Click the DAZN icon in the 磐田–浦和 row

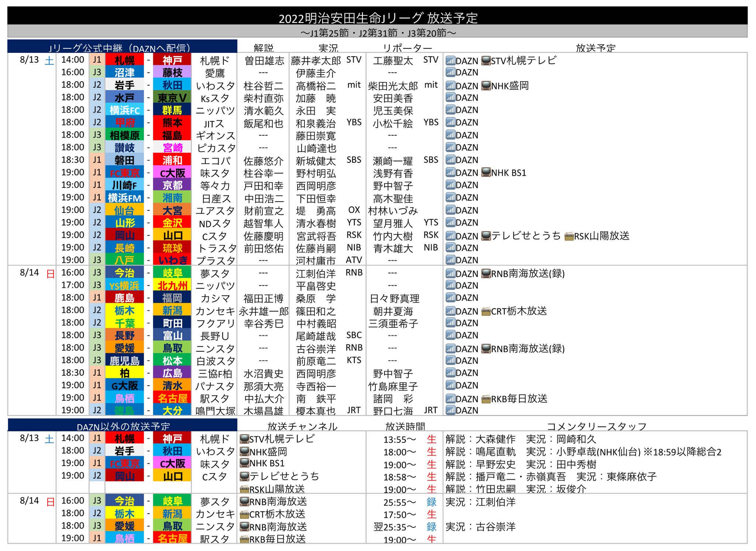click(x=450, y=160)
